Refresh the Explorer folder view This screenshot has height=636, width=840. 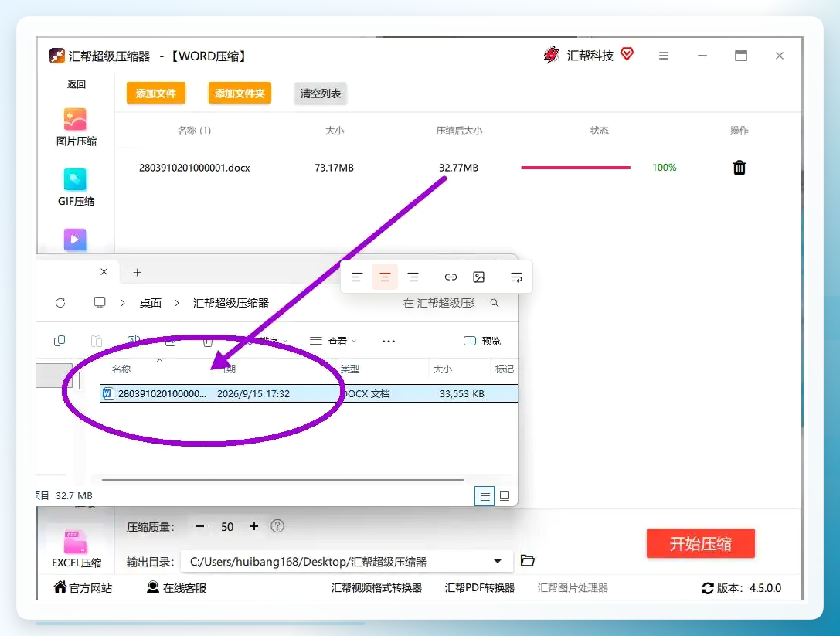pyautogui.click(x=60, y=303)
